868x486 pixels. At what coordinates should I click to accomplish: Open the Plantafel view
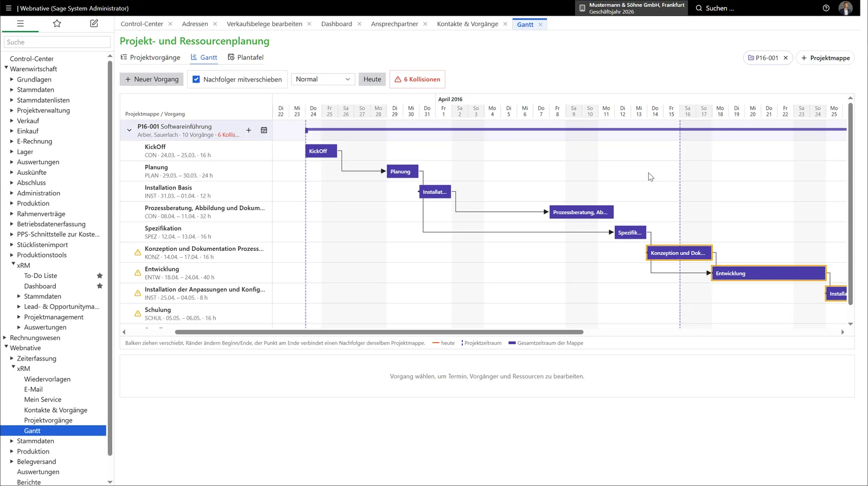246,58
